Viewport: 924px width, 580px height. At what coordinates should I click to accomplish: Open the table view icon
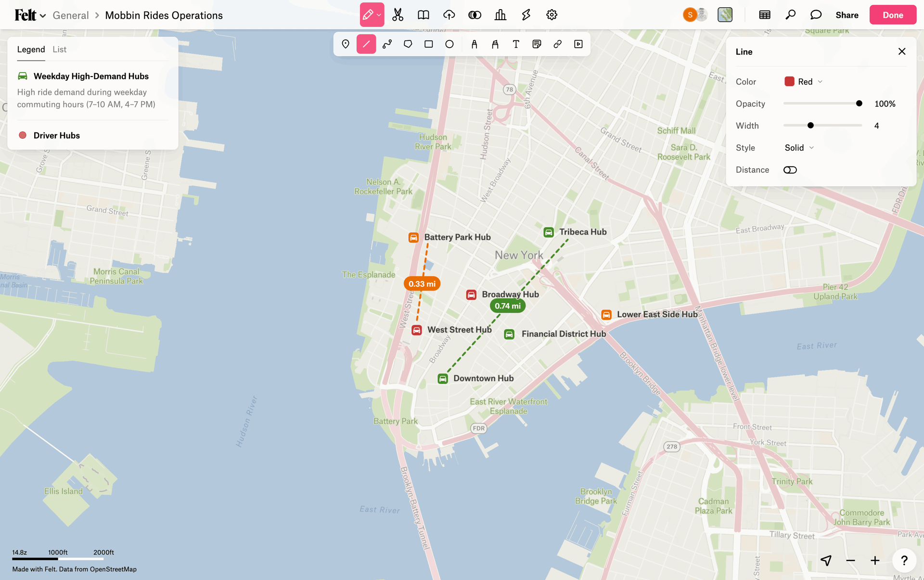point(764,15)
